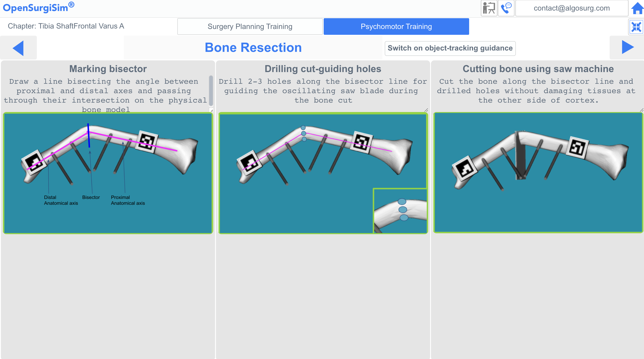Go to previous step with left arrow
644x359 pixels.
[18, 48]
